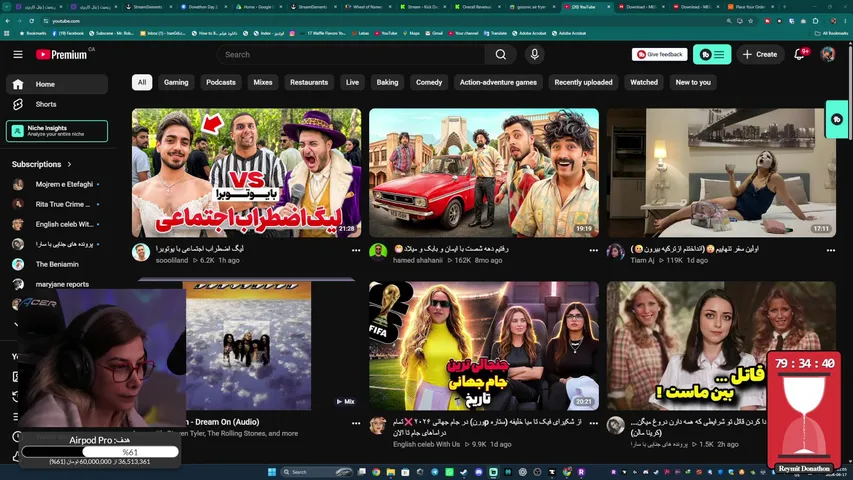Open options for Dream On mix

coord(356,423)
